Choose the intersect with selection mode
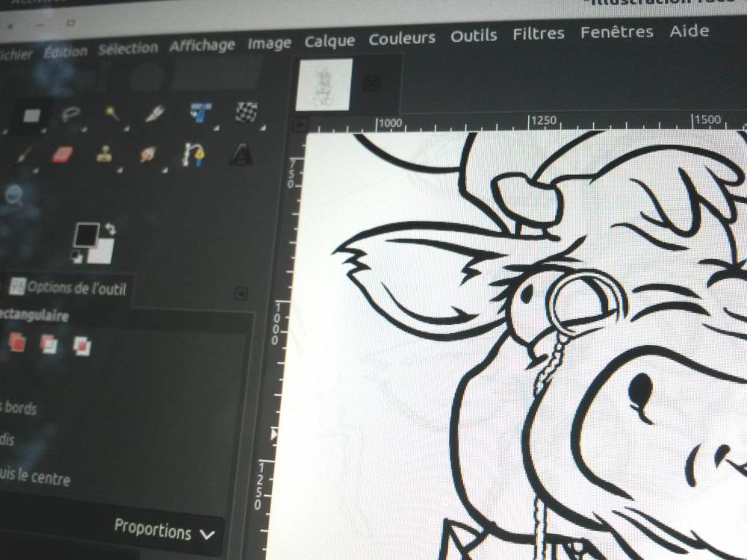The width and height of the screenshot is (747, 560). (81, 346)
